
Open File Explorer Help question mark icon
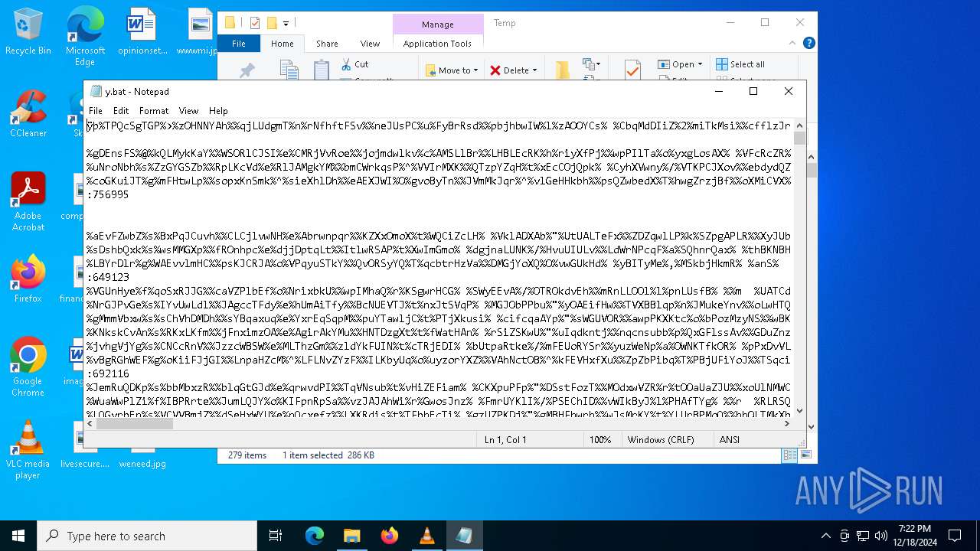coord(808,44)
